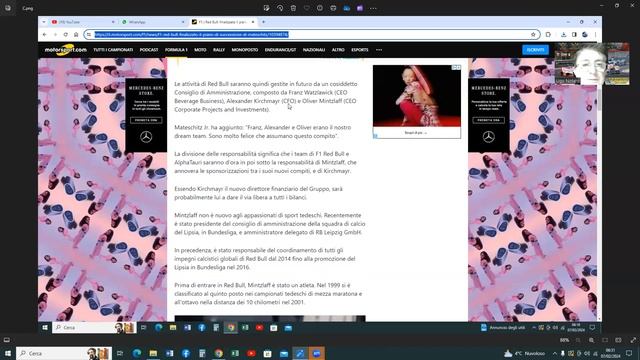640x360 pixels.
Task: Expand the system tray hidden icons chevron
Action: coord(555,353)
